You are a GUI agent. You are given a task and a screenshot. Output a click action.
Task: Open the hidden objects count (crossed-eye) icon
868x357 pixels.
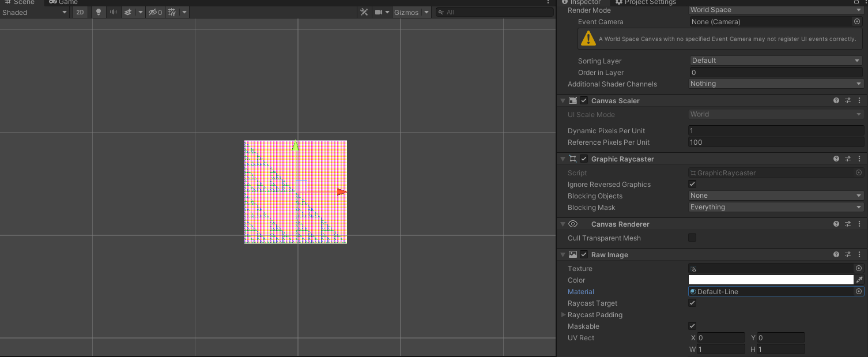[153, 12]
